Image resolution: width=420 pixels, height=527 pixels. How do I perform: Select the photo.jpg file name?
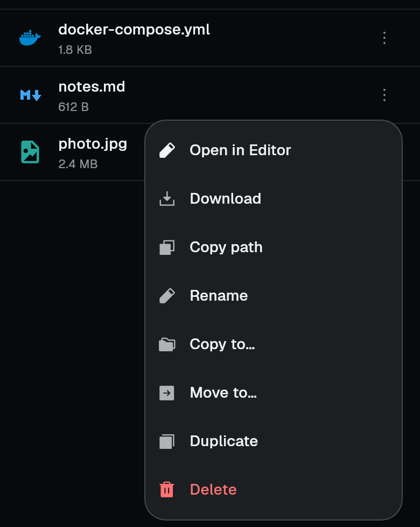coord(93,144)
